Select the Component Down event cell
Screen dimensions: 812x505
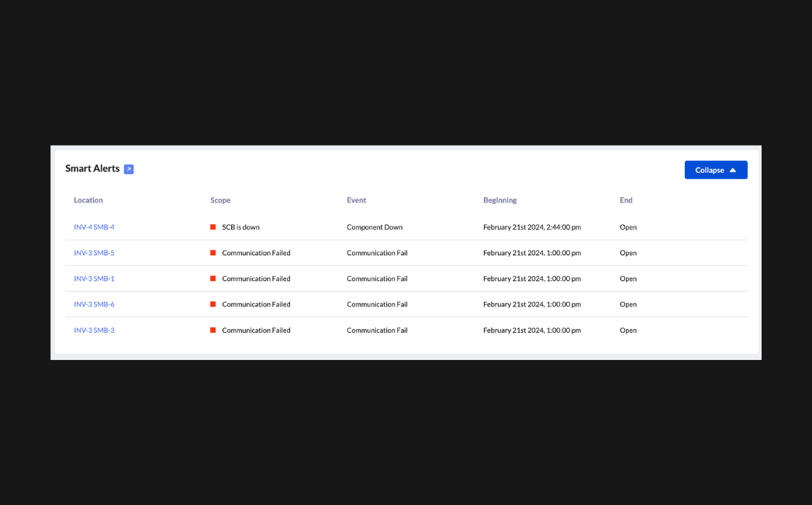[x=375, y=227]
